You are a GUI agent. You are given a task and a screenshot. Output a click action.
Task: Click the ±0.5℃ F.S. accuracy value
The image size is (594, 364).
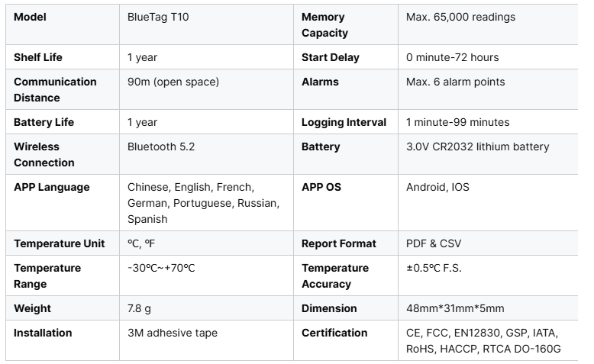tap(434, 268)
